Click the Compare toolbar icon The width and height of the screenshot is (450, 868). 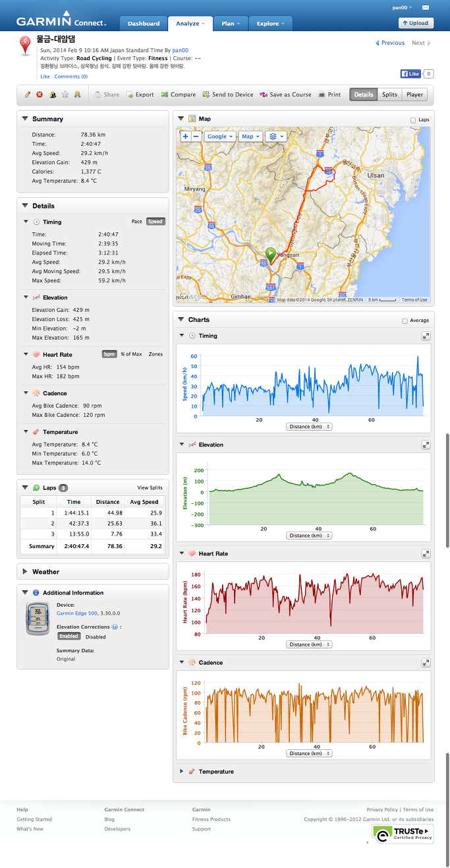[165, 95]
